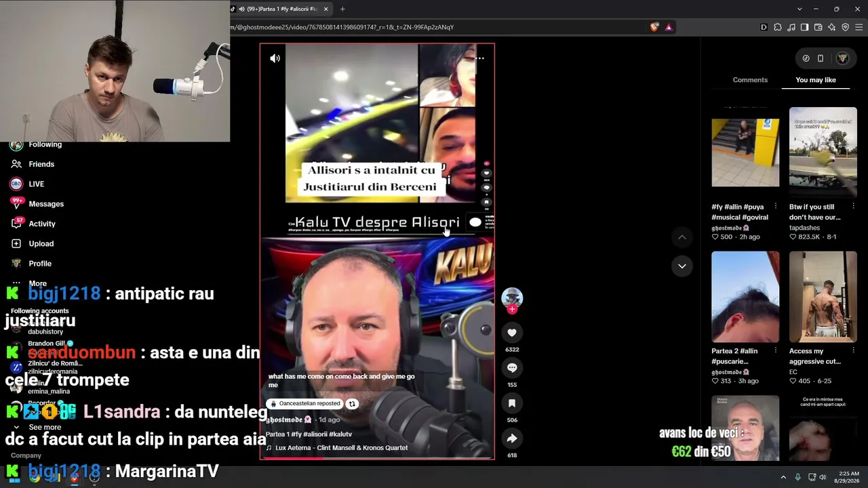Open a new browser tab
The width and height of the screenshot is (868, 488).
(342, 9)
